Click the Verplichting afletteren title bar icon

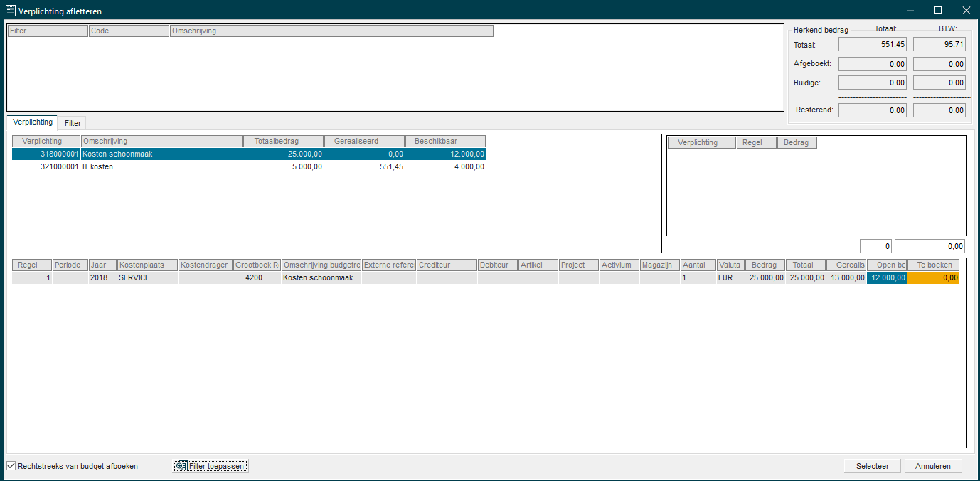[11, 10]
